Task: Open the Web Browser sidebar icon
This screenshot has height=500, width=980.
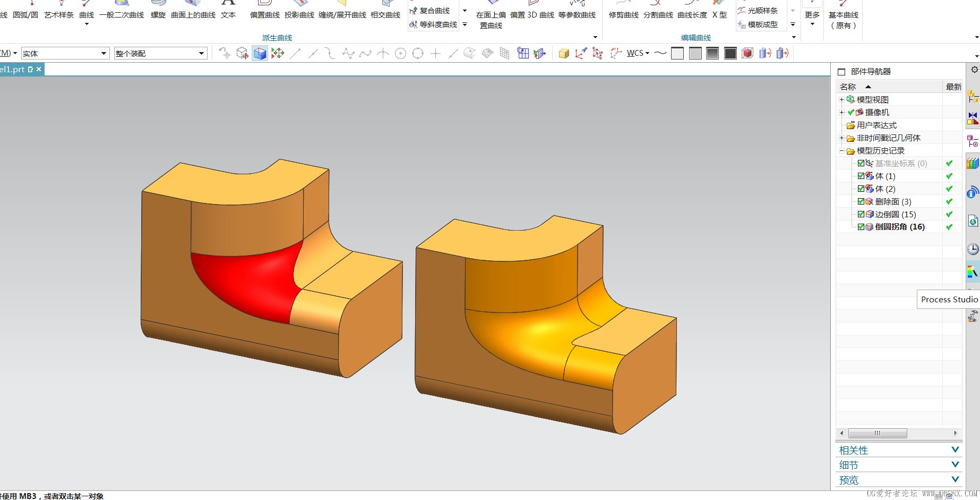Action: (x=973, y=221)
